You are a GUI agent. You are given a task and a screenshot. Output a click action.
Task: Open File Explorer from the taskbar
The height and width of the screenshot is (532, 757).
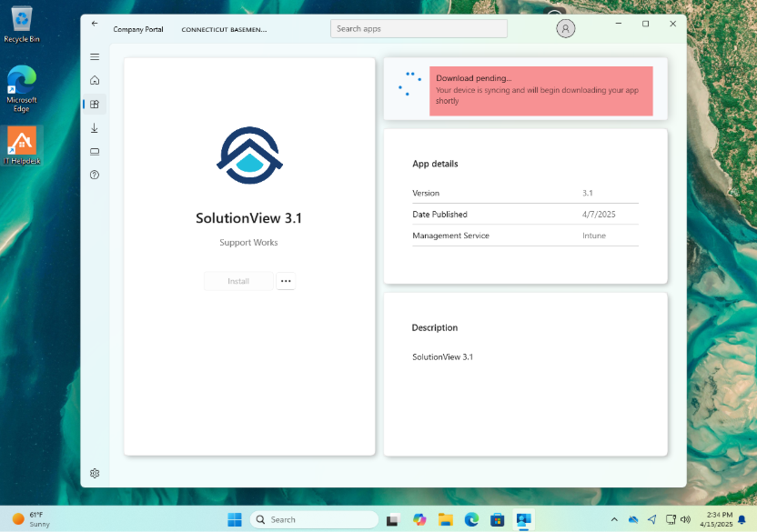click(x=446, y=519)
